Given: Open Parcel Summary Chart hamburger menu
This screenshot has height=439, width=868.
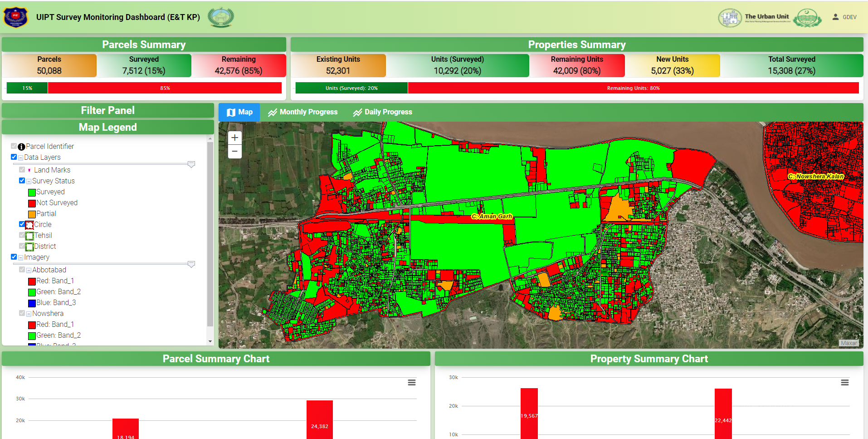Looking at the screenshot, I should tap(411, 383).
